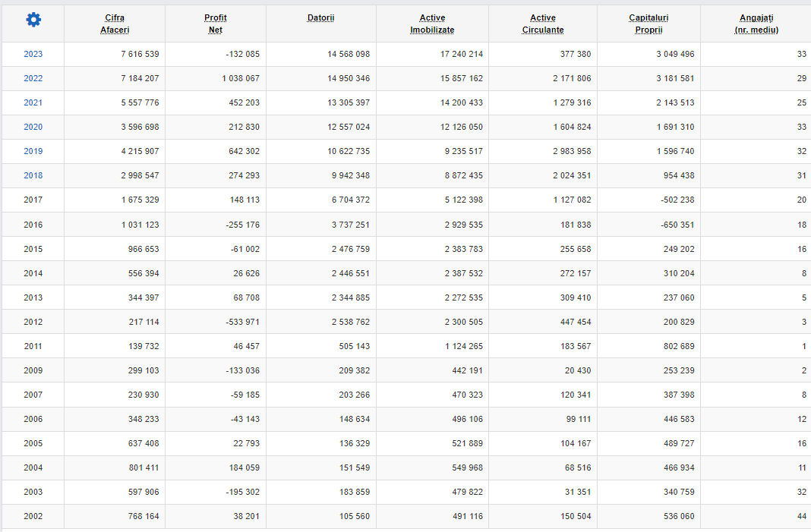This screenshot has width=811, height=532.
Task: Click equity value 3 049 496
Action: pyautogui.click(x=676, y=54)
